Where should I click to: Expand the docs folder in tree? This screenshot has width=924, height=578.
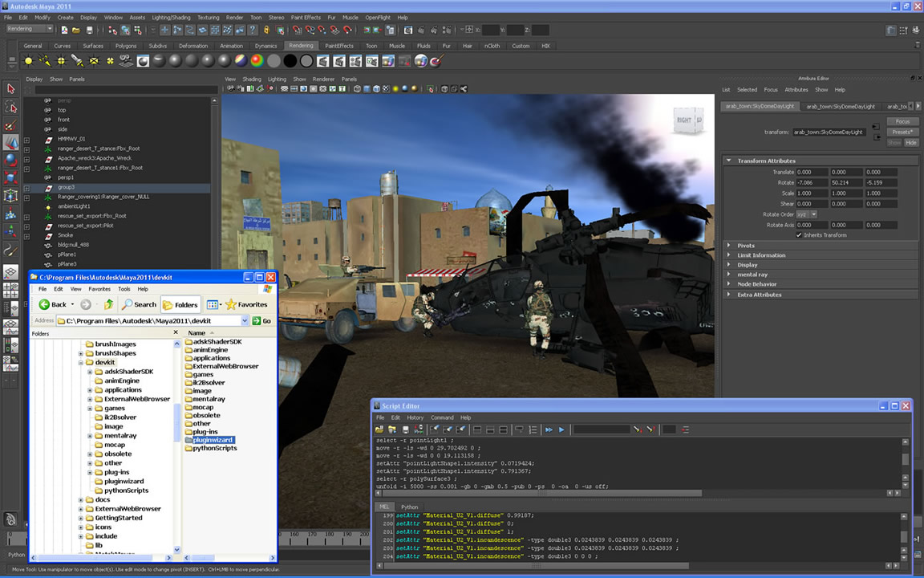[81, 499]
